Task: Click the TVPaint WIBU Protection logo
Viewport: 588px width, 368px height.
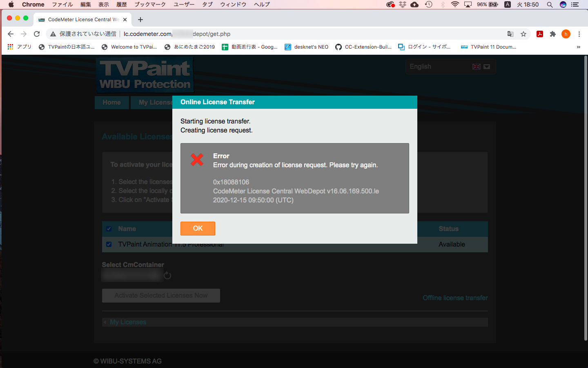Action: (x=145, y=75)
